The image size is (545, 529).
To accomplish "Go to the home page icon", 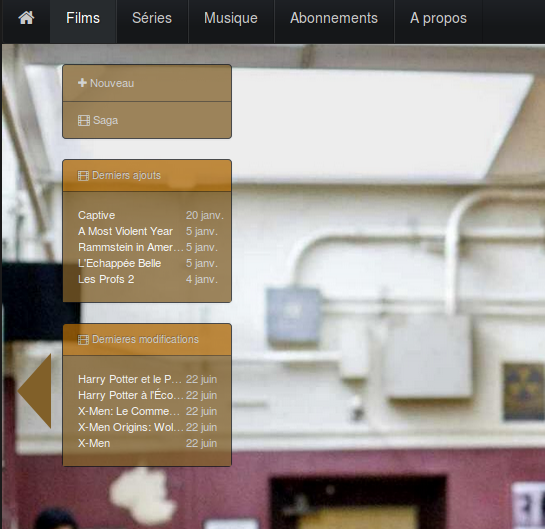I will (26, 18).
